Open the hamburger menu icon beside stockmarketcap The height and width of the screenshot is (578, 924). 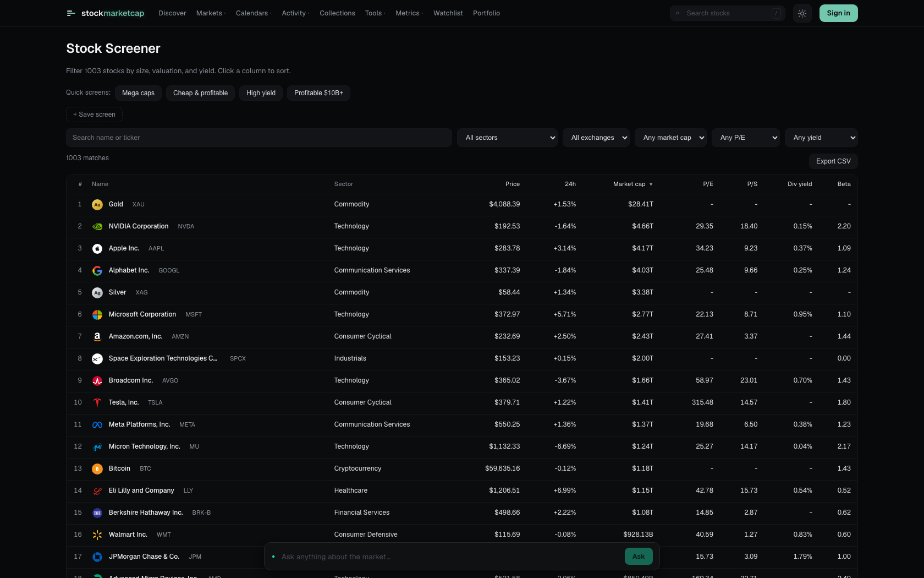point(71,13)
